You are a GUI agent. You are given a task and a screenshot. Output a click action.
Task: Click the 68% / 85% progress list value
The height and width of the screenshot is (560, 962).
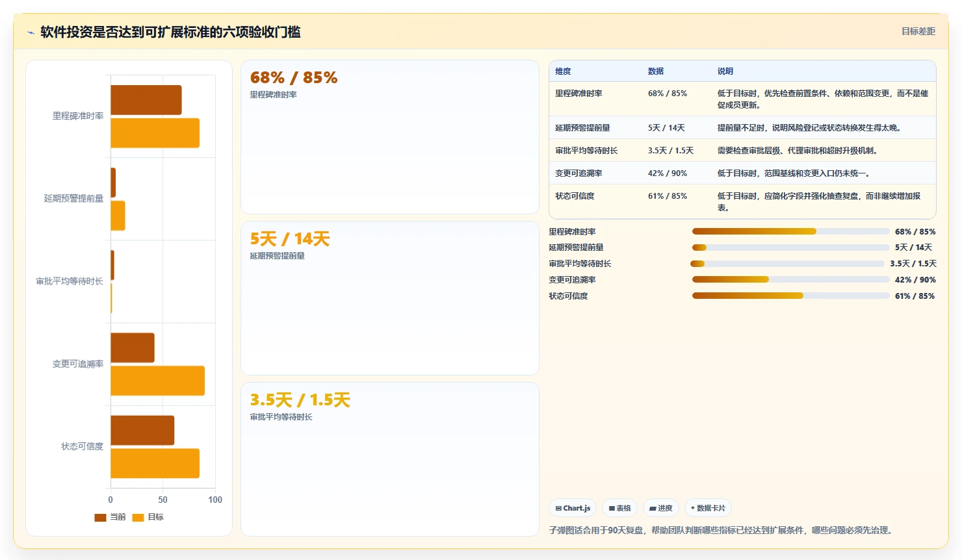[915, 232]
